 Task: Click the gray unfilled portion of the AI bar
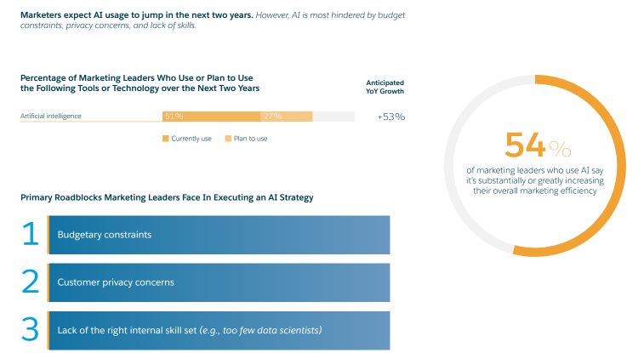coord(333,117)
